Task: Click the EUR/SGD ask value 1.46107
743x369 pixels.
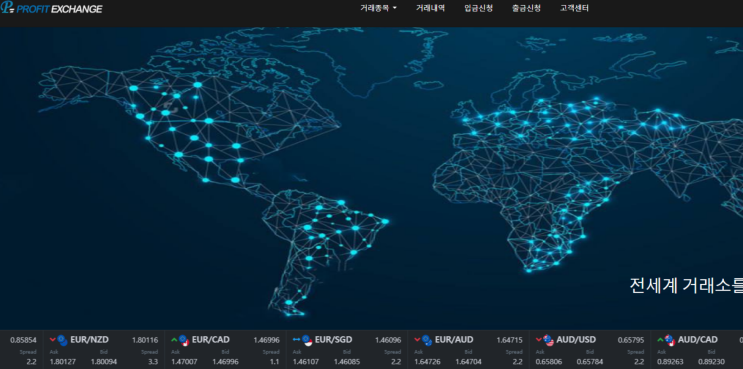Action: (306, 362)
